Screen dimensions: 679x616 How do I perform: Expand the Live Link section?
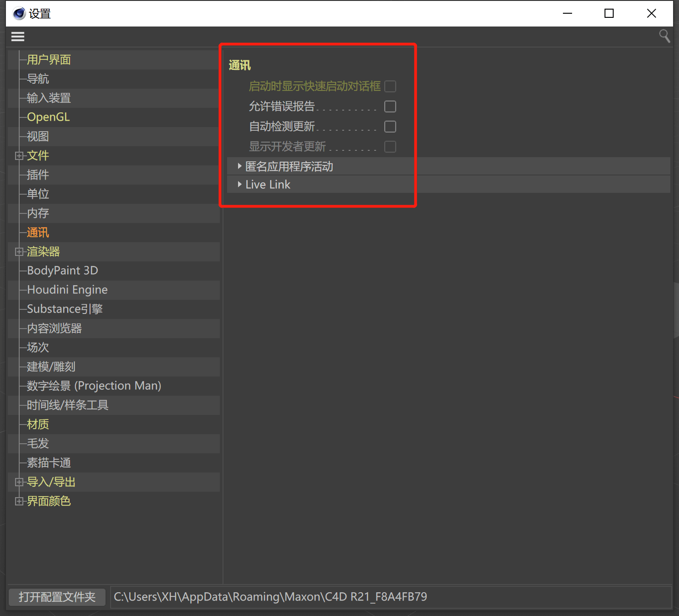tap(239, 184)
